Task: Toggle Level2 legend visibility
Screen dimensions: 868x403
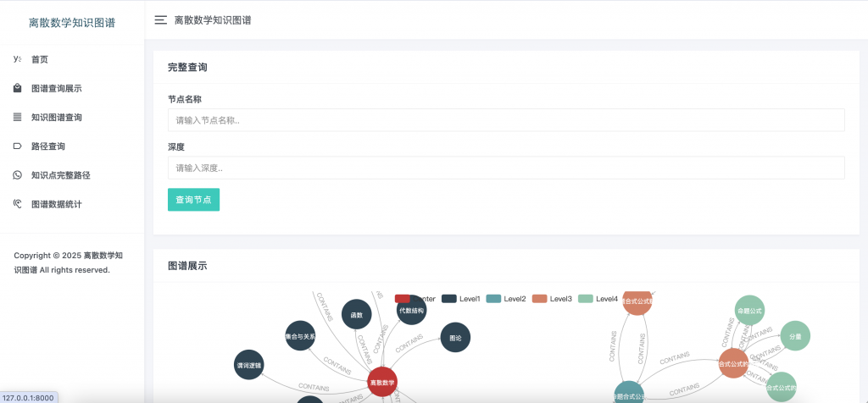Action: click(x=506, y=299)
